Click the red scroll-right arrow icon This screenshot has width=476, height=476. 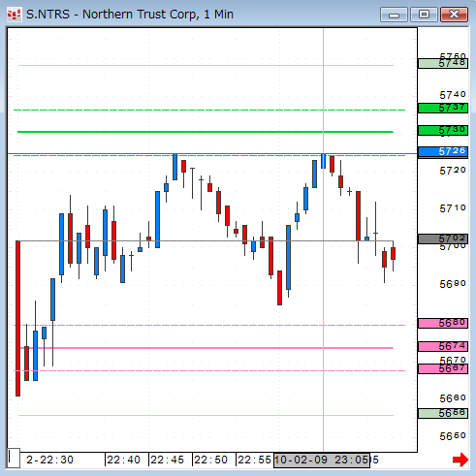tap(460, 460)
